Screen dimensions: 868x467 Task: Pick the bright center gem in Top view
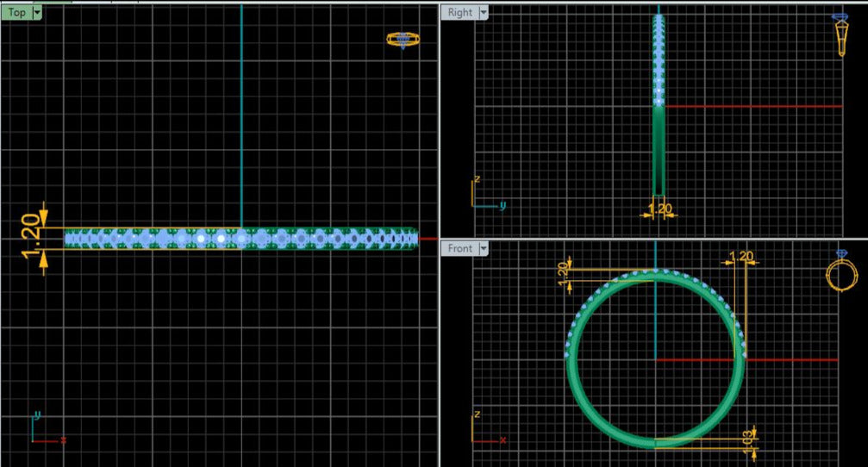[222, 238]
